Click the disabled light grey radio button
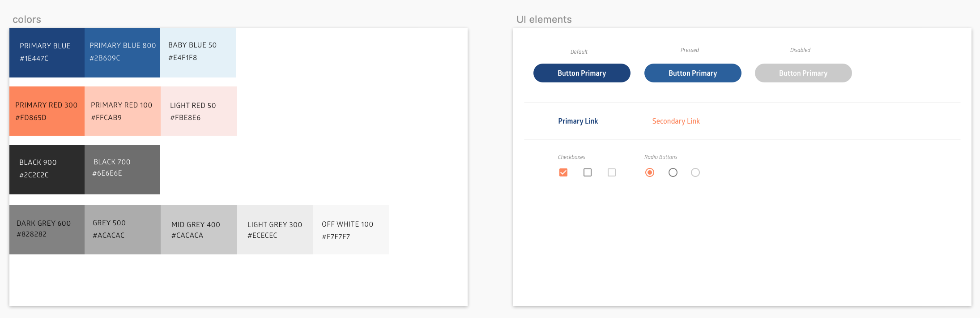The image size is (980, 318). [x=695, y=172]
